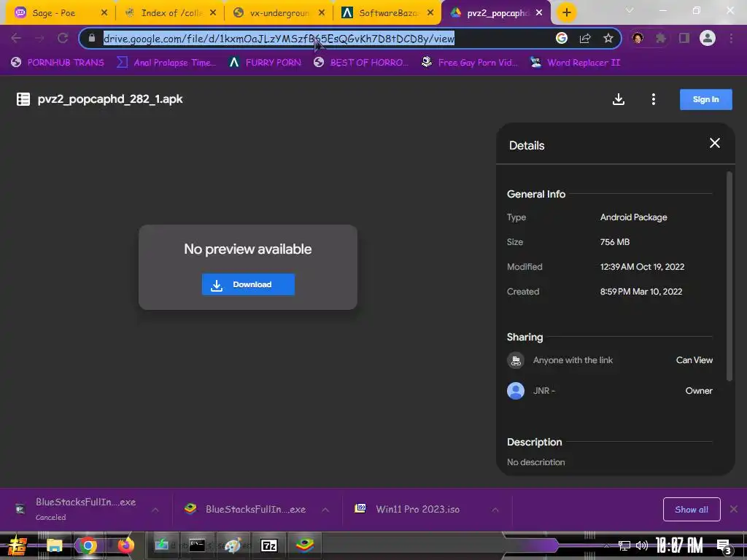The image size is (747, 560).
Task: Close the downloads bar
Action: (734, 509)
